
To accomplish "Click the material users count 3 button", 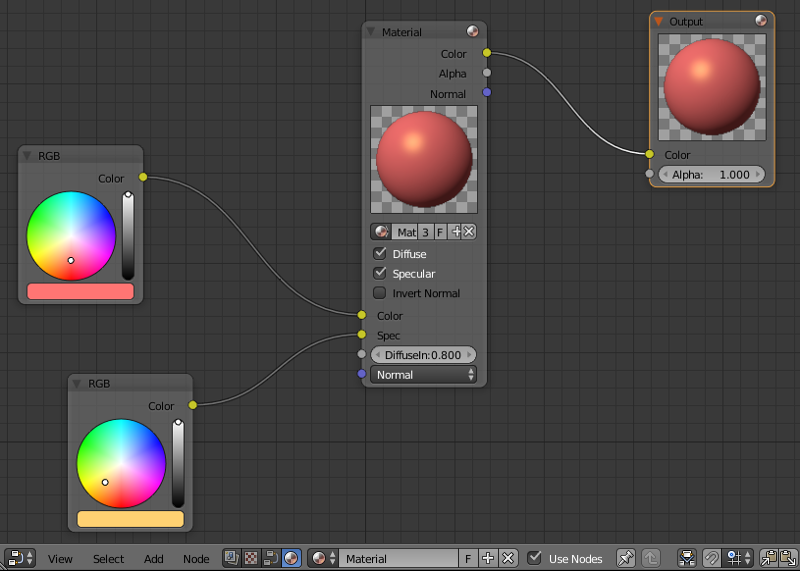I will coord(425,232).
